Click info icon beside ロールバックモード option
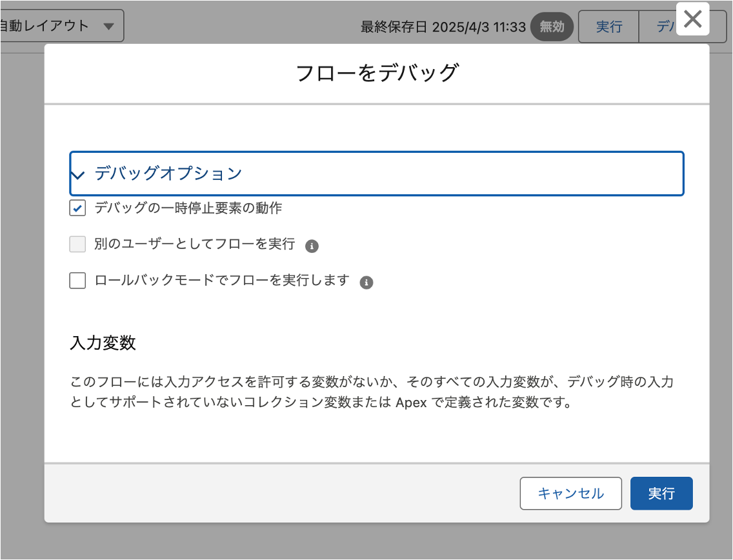 pyautogui.click(x=366, y=282)
